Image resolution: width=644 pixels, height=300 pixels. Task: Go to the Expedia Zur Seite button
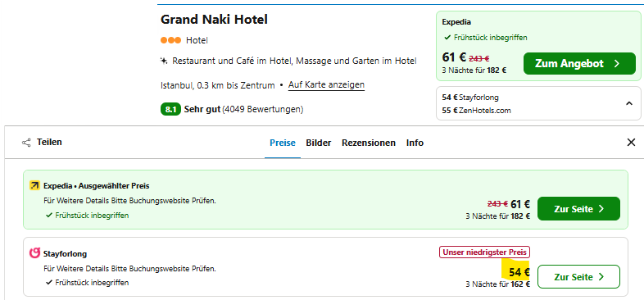(578, 209)
